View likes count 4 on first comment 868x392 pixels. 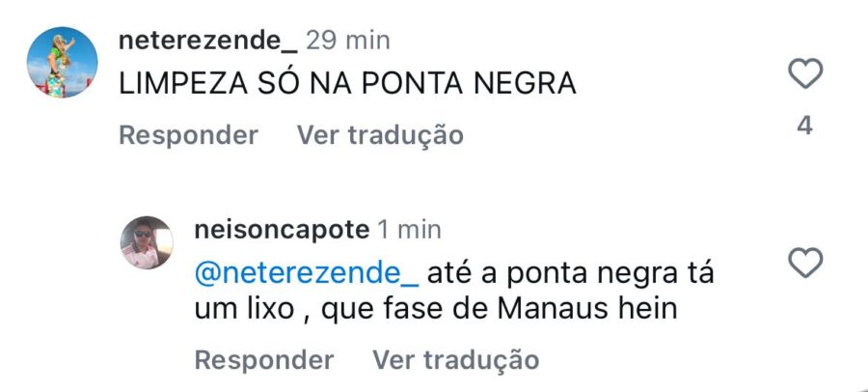(x=805, y=126)
